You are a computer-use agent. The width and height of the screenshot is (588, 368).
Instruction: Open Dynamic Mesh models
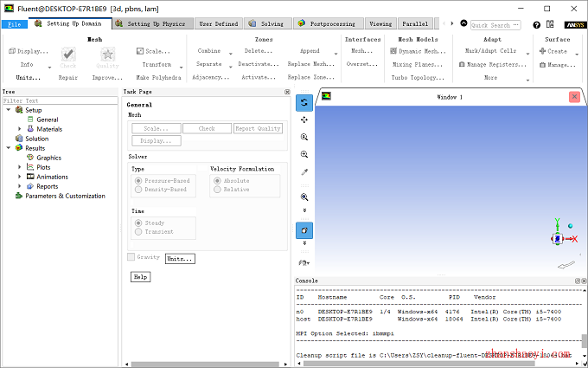tap(419, 51)
